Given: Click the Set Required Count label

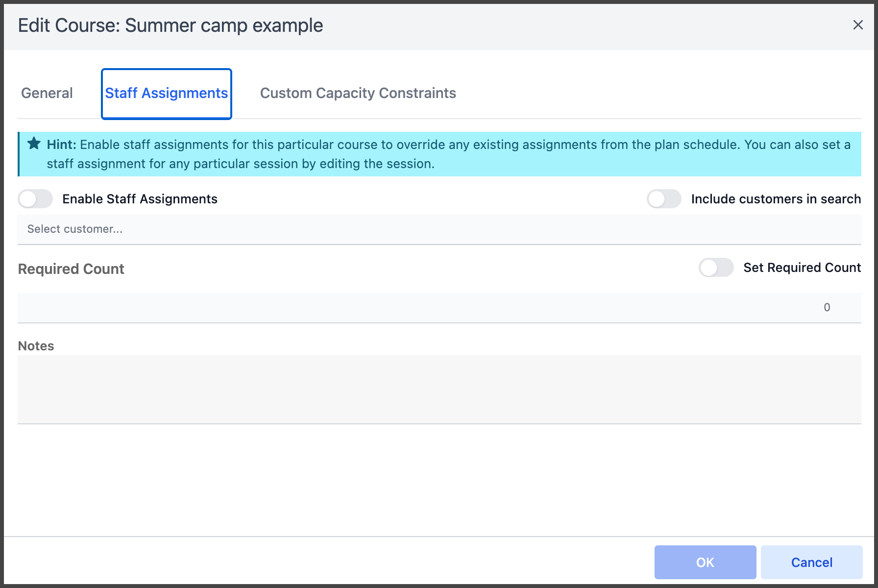Looking at the screenshot, I should tap(802, 268).
